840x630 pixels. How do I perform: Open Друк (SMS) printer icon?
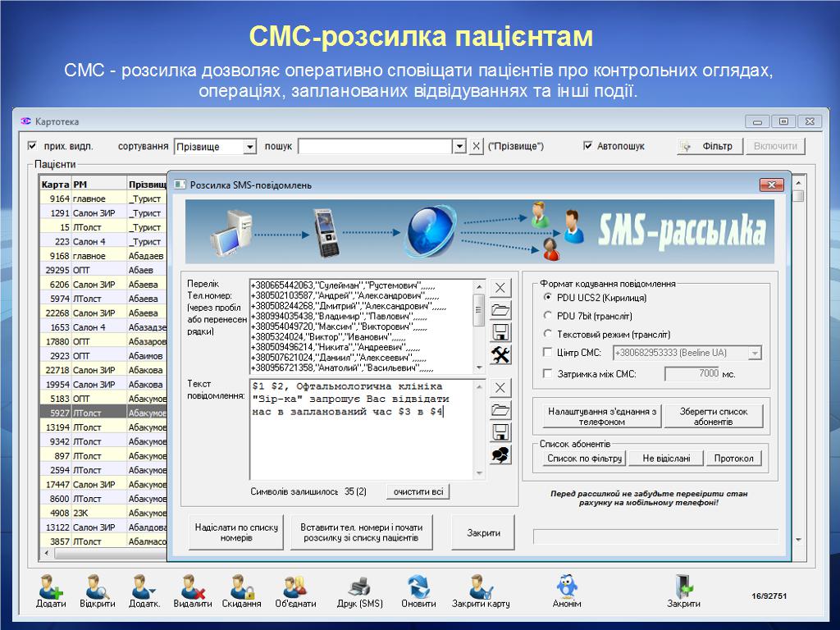(359, 587)
